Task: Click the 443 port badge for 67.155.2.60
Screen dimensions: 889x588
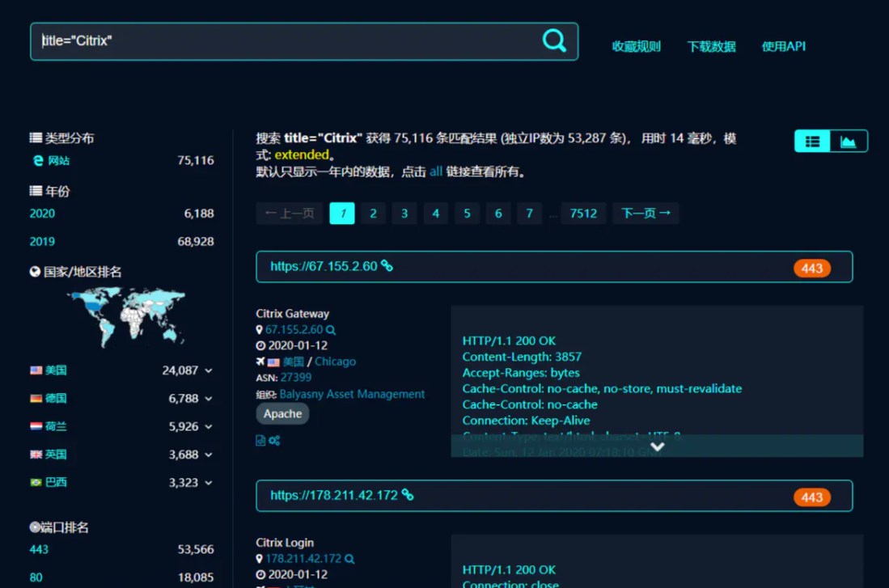Action: coord(812,269)
